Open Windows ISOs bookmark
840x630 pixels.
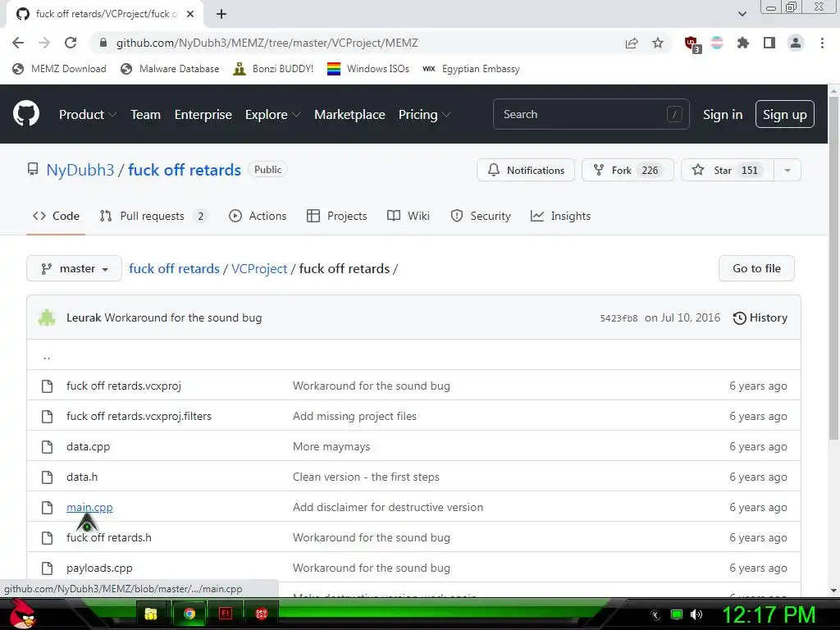(368, 69)
